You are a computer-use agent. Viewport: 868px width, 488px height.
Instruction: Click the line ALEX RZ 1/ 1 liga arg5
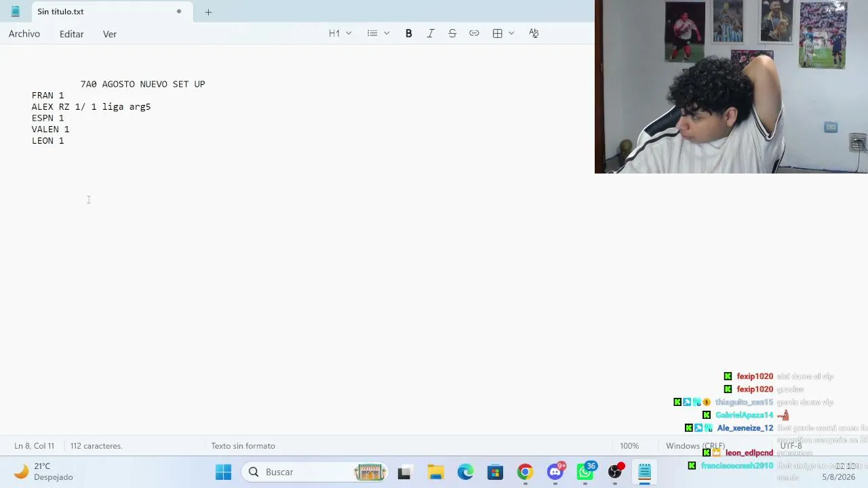pyautogui.click(x=91, y=107)
